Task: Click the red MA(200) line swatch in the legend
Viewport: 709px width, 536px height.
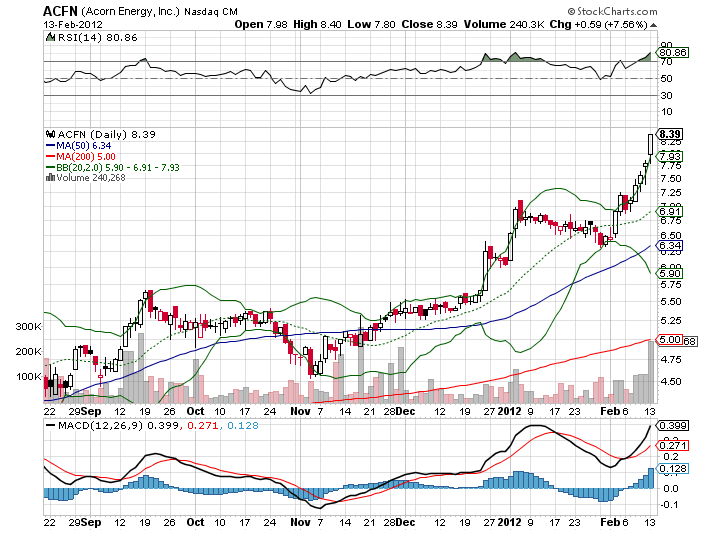Action: click(51, 157)
